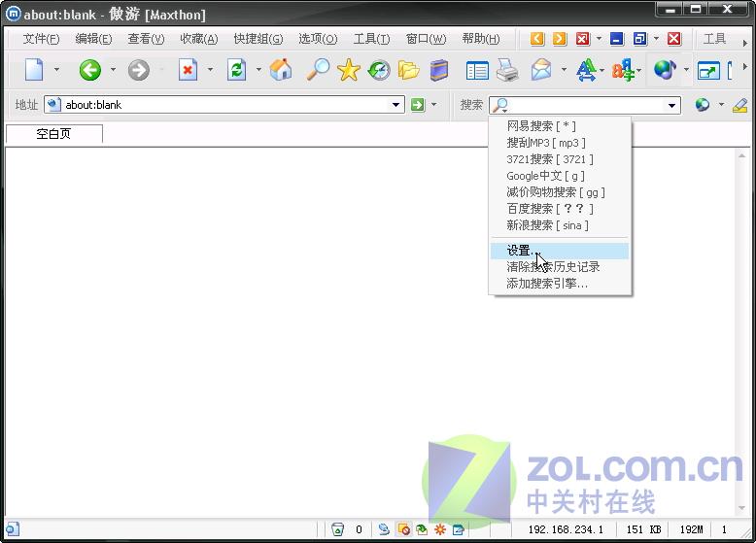Click the orange 'a字' encoding icon
The image size is (756, 543).
pos(623,70)
